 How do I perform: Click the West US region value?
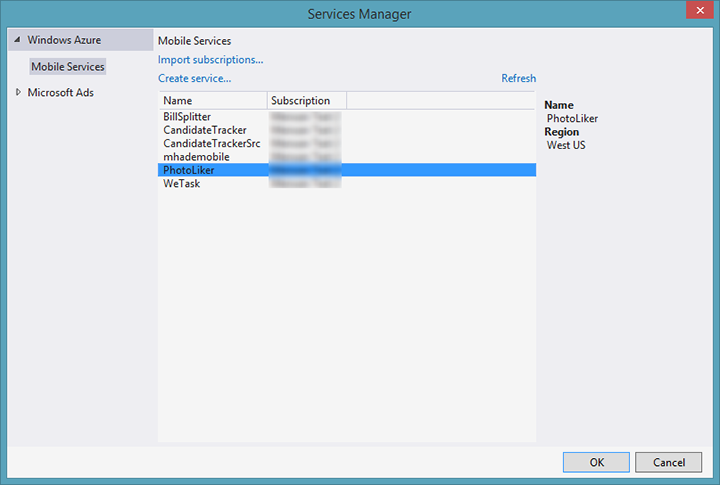click(x=566, y=145)
